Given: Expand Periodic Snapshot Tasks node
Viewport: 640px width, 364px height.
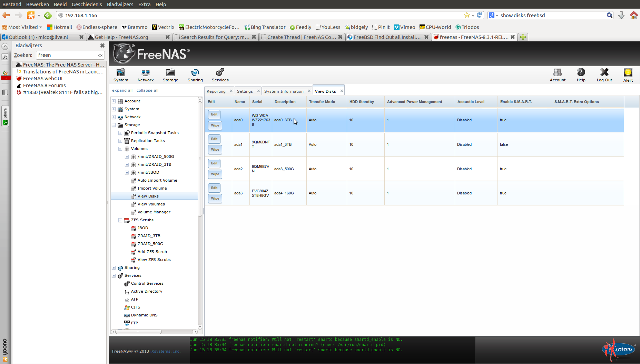Looking at the screenshot, I should tap(120, 133).
